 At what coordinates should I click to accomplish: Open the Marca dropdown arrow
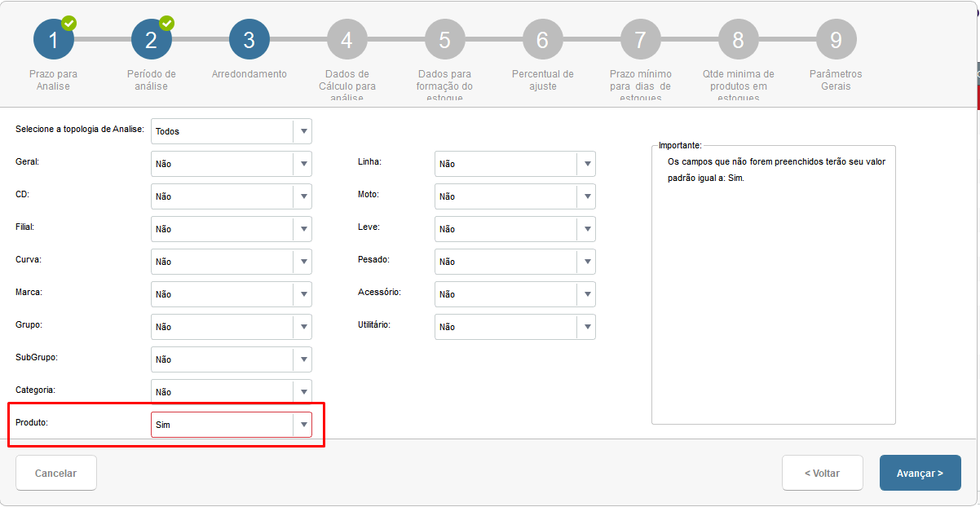pyautogui.click(x=302, y=294)
